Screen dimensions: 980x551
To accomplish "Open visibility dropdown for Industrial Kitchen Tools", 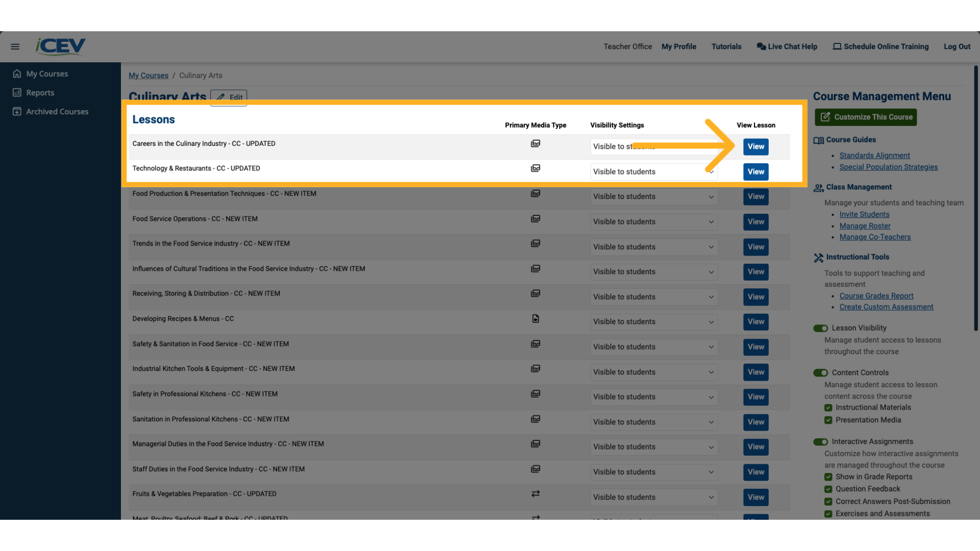I will (x=654, y=372).
